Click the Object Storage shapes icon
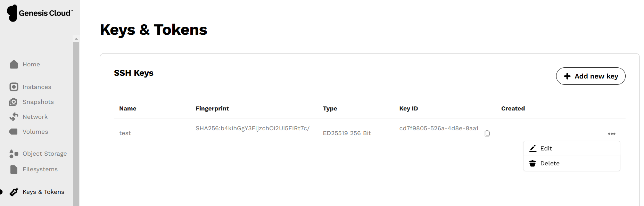The height and width of the screenshot is (206, 644). point(14,154)
